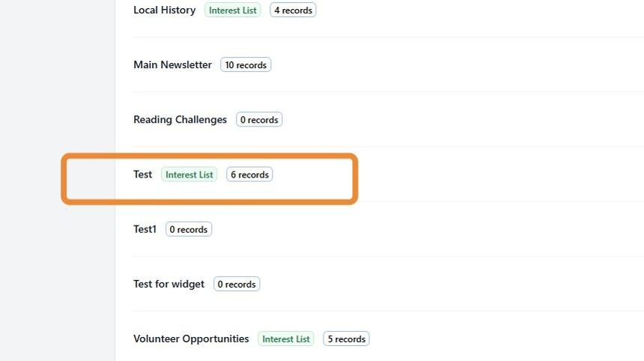
Task: Open the Main Newsletter list
Action: click(172, 65)
